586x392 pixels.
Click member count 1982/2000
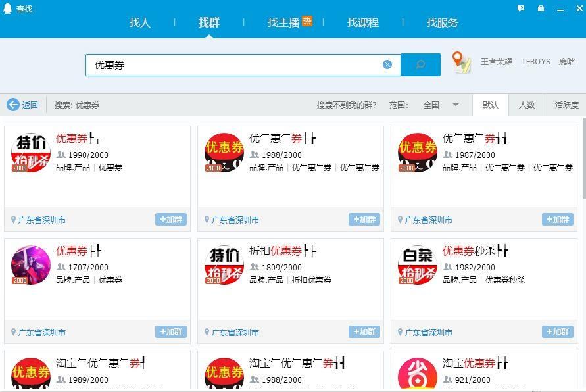(475, 267)
